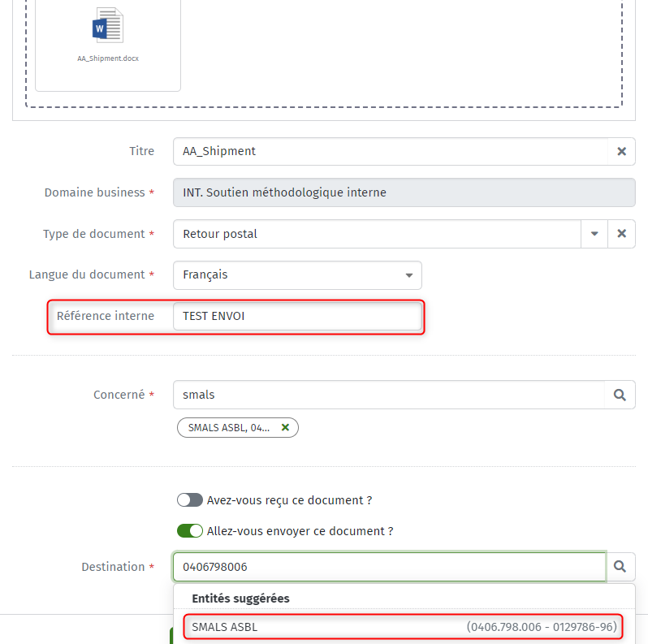The height and width of the screenshot is (644, 648).
Task: Select the SMALS ASBL suggested entity
Action: (404, 627)
